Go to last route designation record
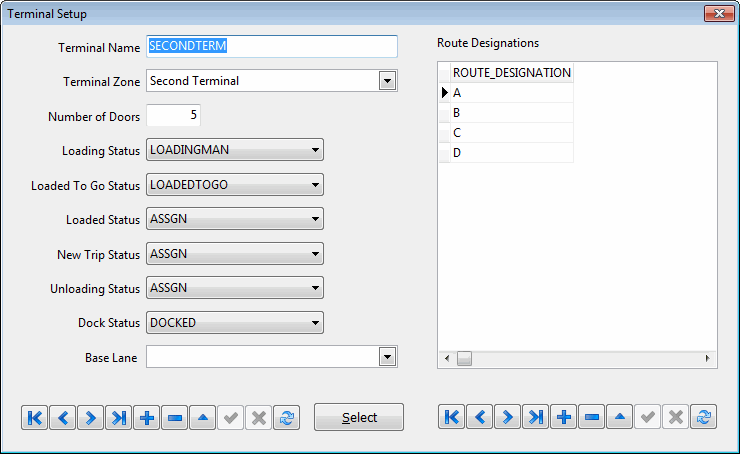 tap(536, 418)
